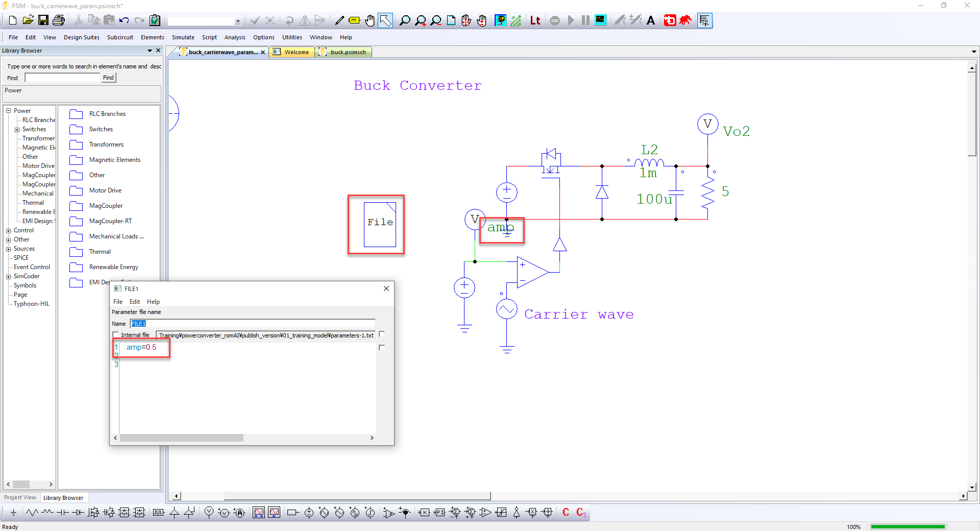Expand the Control tree node

(x=8, y=231)
